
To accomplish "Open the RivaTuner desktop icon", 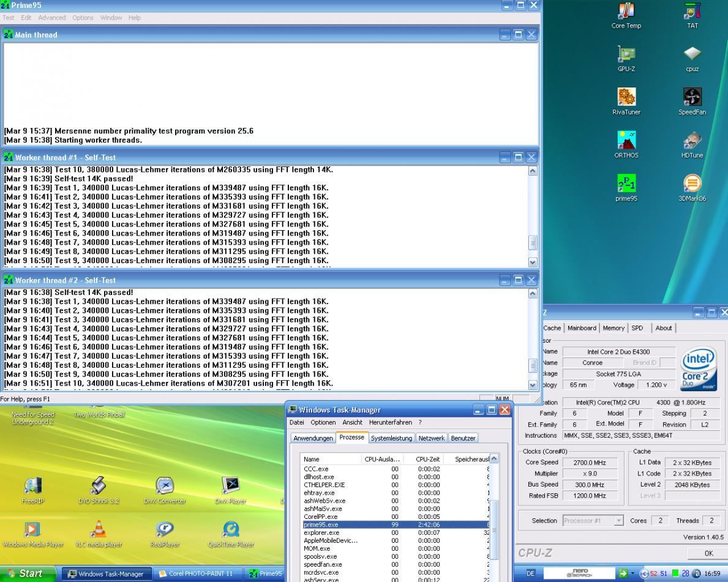I will pyautogui.click(x=626, y=102).
